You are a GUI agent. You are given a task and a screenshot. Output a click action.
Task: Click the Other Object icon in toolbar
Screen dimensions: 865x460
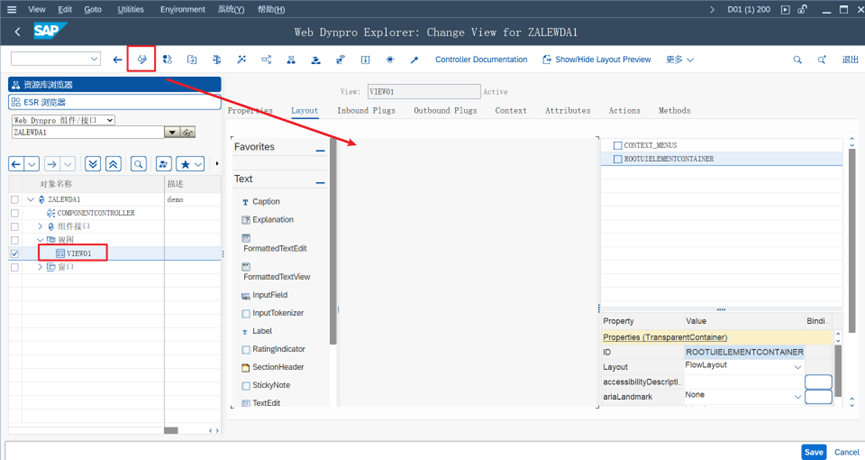pos(191,60)
